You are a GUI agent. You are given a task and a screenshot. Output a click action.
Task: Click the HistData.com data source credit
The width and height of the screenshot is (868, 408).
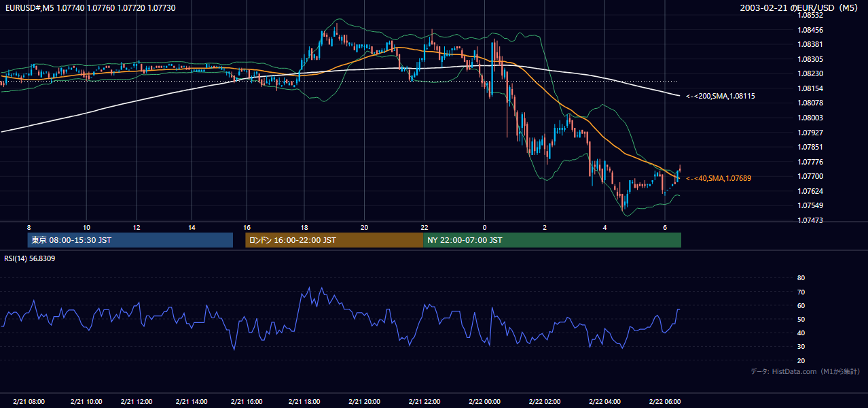coord(806,371)
